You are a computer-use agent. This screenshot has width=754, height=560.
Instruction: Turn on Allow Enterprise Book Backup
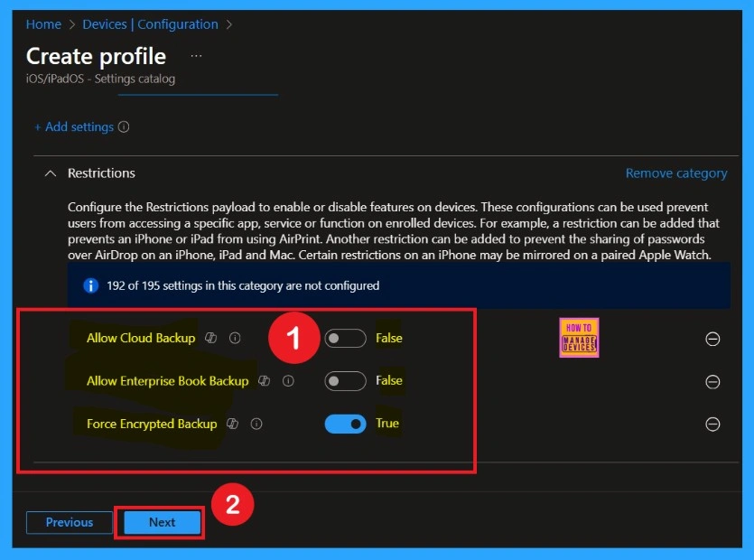[344, 381]
